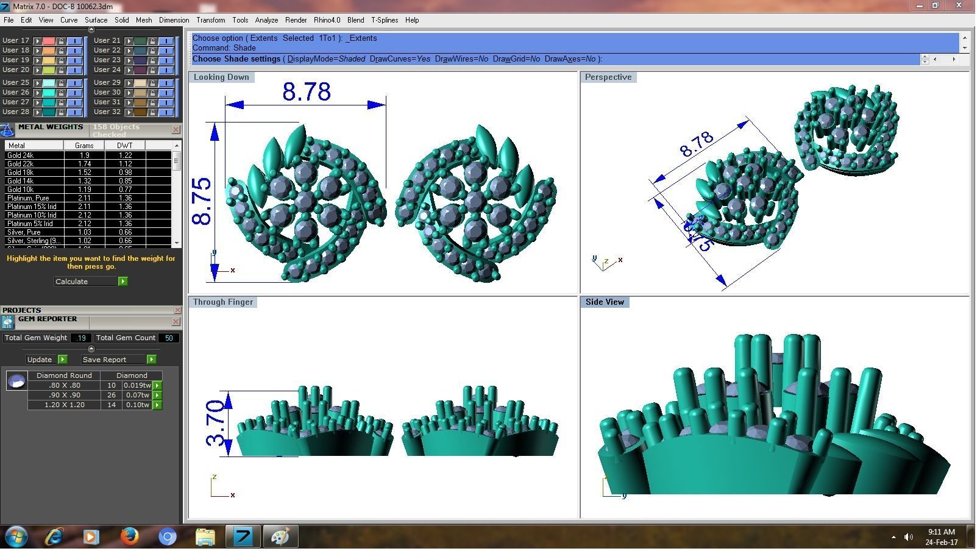Click the DisplayMode=Shaded command option
Image resolution: width=980 pixels, height=551 pixels.
[328, 59]
